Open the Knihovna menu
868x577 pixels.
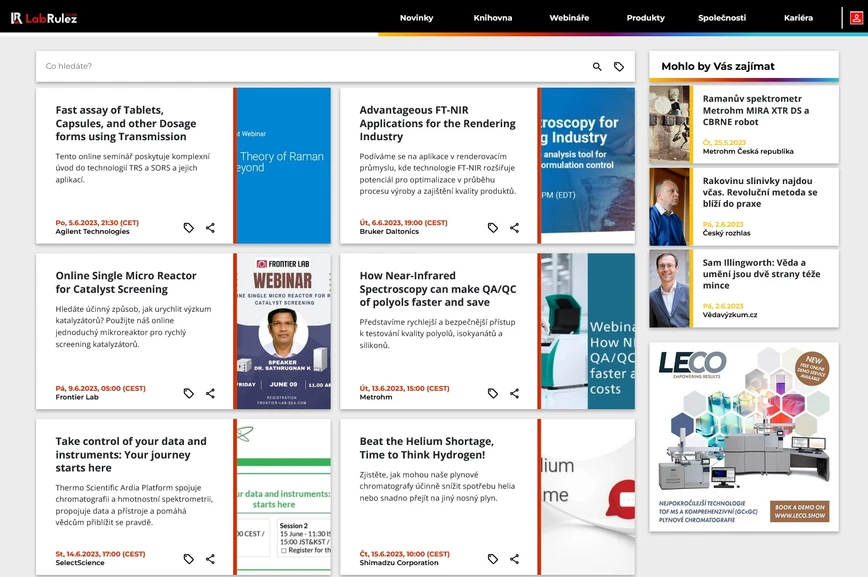492,17
